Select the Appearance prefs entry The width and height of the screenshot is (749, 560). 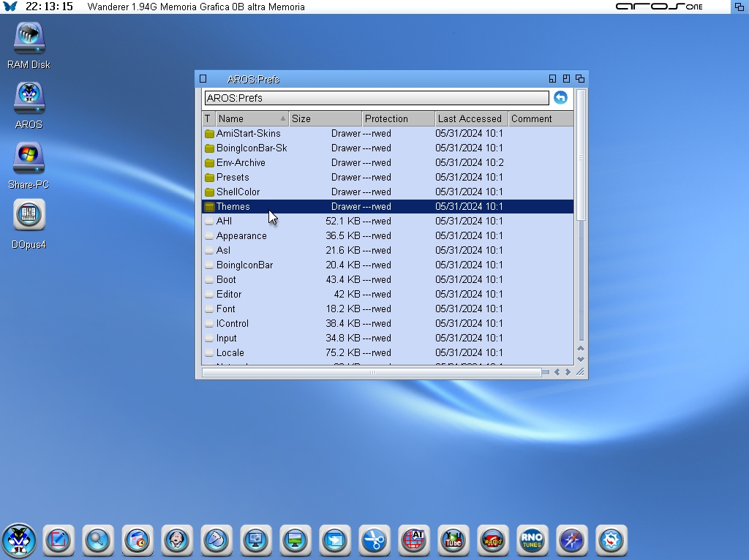241,235
